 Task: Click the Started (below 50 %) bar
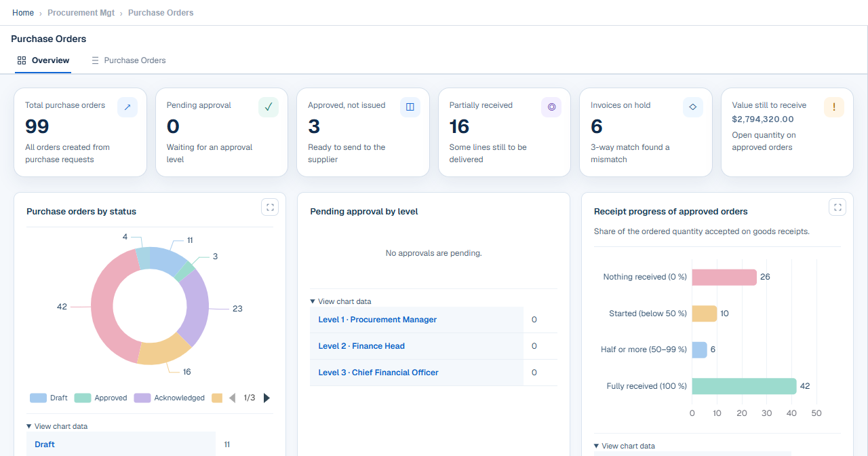(704, 313)
